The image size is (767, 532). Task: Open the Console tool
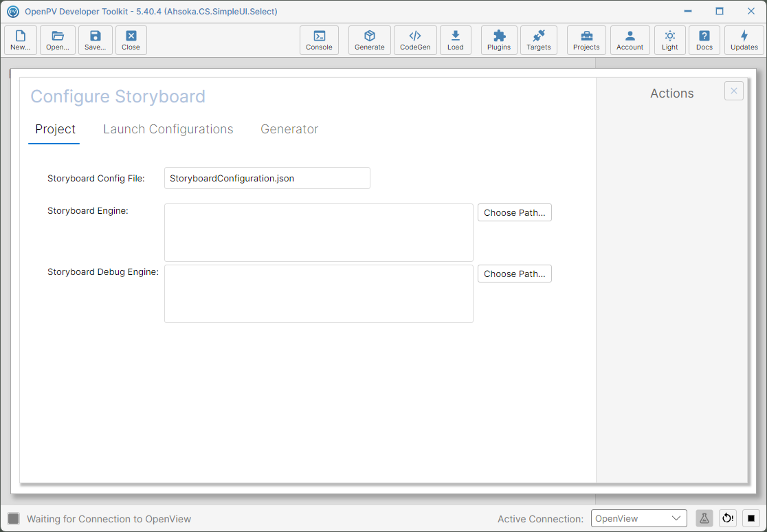pos(319,40)
